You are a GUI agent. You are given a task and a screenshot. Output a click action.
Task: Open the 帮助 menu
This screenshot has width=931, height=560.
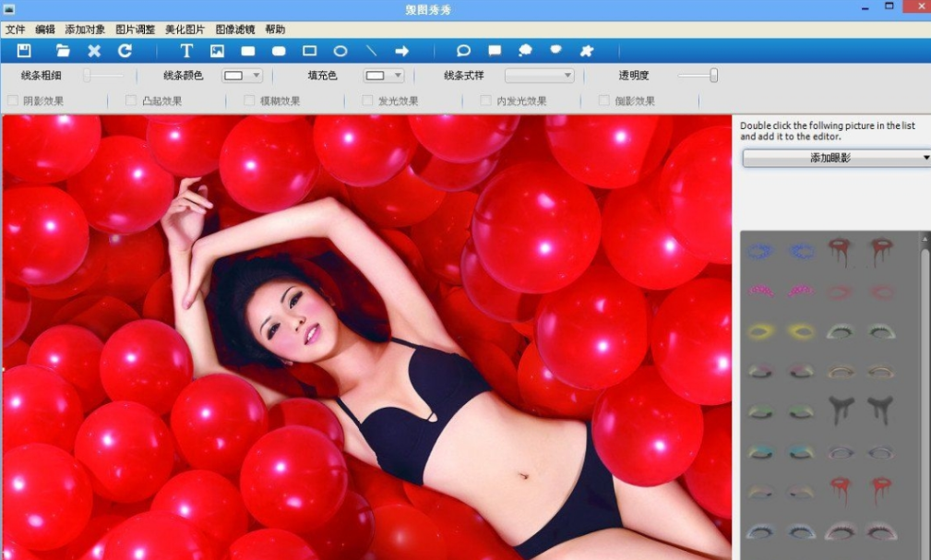point(275,30)
